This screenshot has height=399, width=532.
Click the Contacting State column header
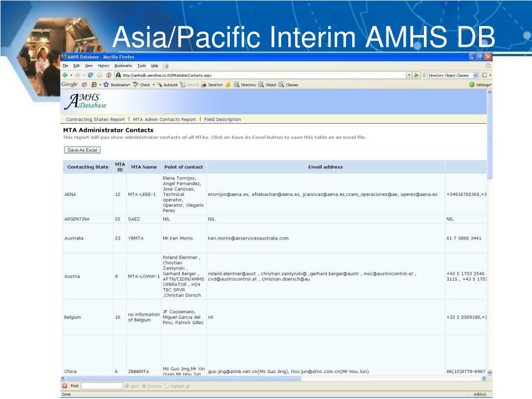click(x=88, y=167)
